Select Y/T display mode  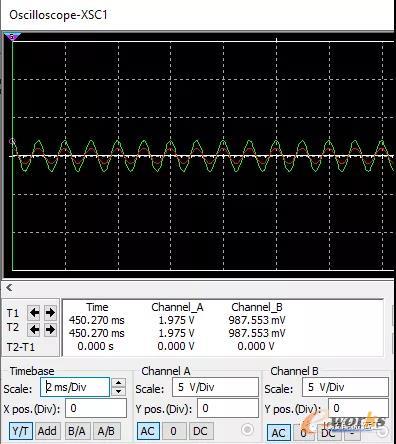pyautogui.click(x=21, y=431)
